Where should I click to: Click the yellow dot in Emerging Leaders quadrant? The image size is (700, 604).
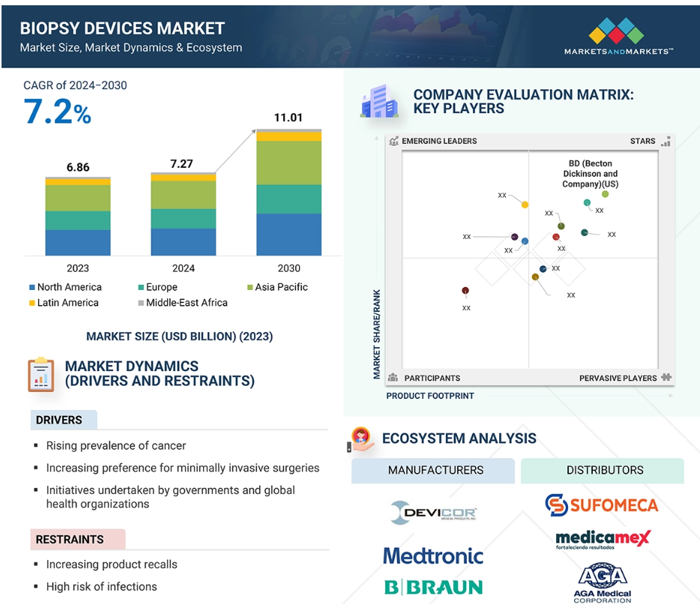tap(525, 205)
